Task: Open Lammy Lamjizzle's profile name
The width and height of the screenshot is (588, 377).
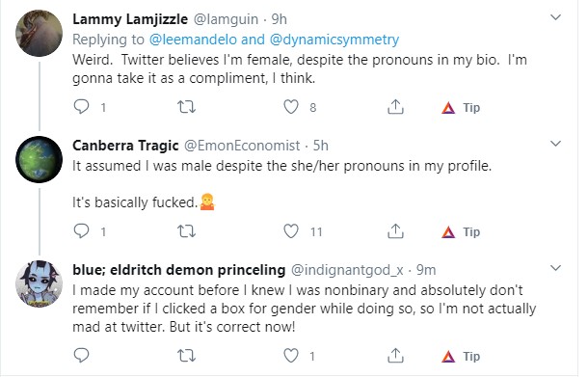Action: pos(130,19)
